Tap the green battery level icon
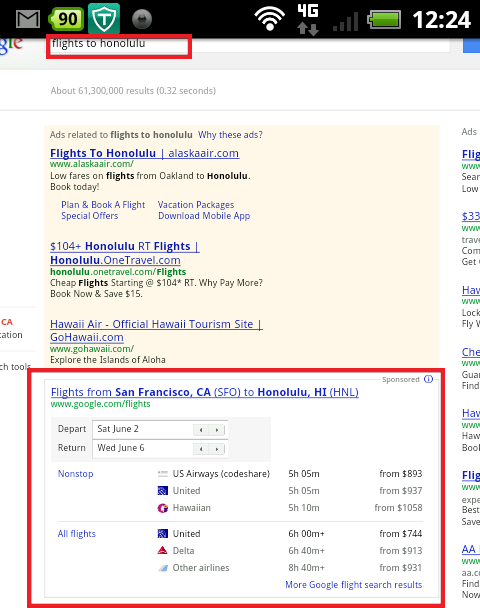This screenshot has height=608, width=480. 384,19
